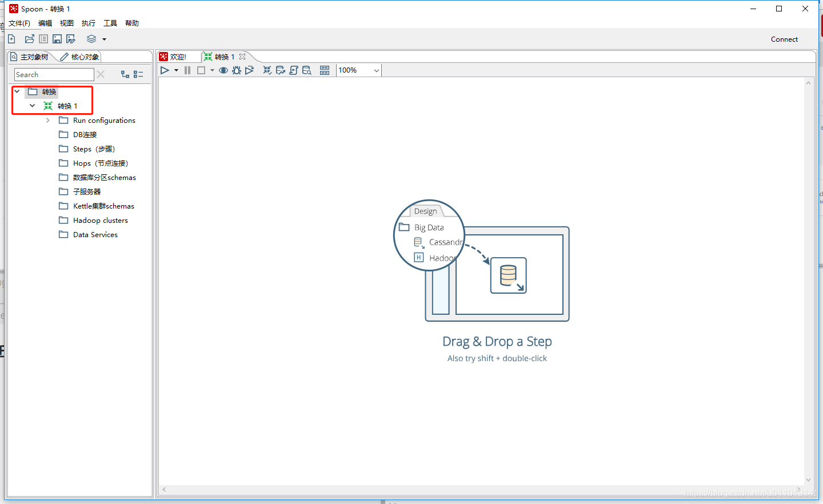This screenshot has width=823, height=504.
Task: Open the 编辑 menu
Action: pyautogui.click(x=45, y=23)
